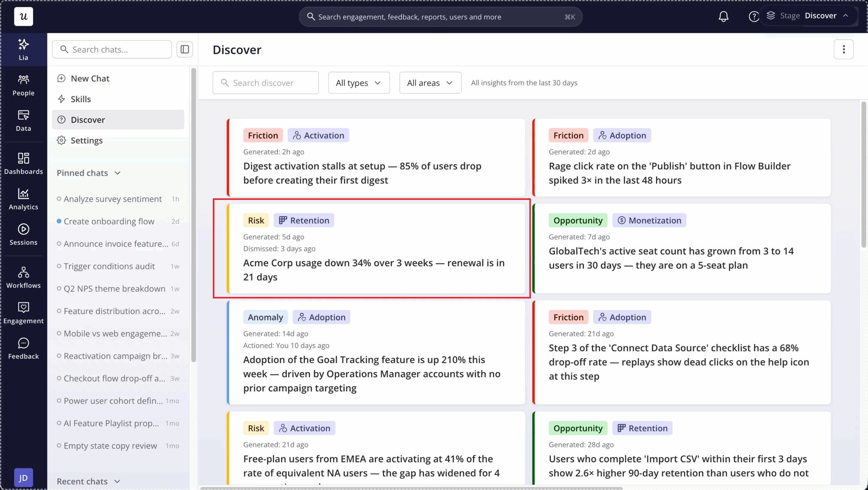Open the Connect Data Source checklist insight
The width and height of the screenshot is (868, 490).
[682, 352]
